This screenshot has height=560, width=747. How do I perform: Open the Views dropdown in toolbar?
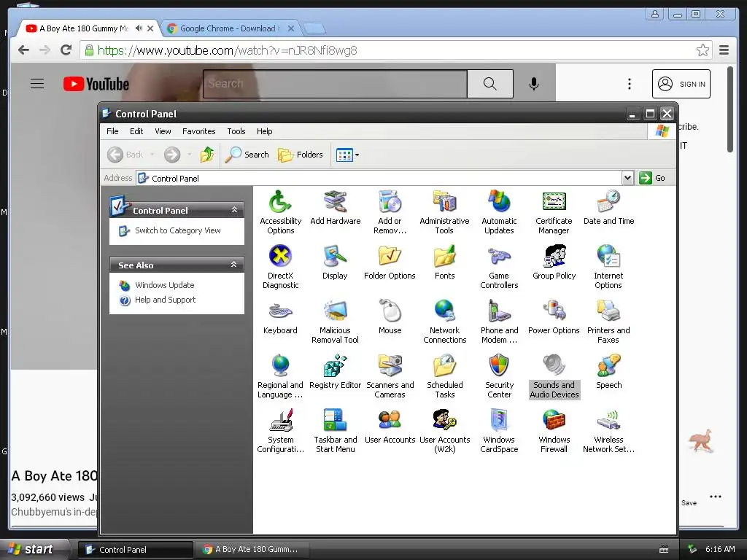347,155
